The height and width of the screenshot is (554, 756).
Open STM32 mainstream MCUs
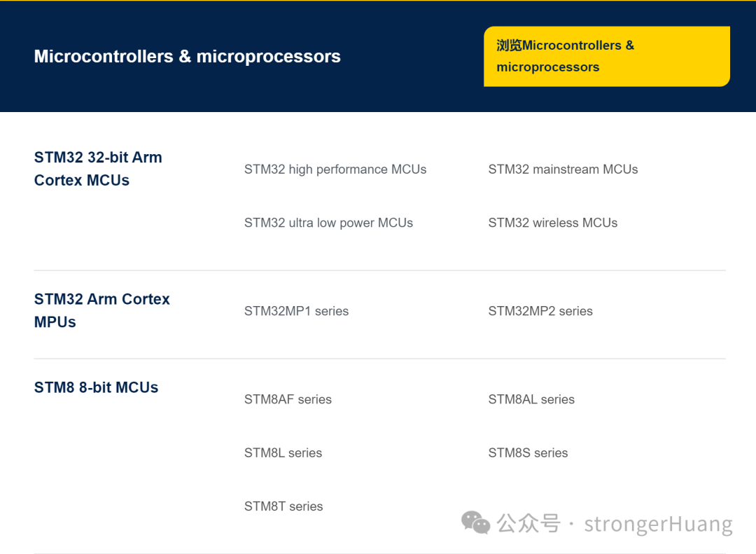563,169
